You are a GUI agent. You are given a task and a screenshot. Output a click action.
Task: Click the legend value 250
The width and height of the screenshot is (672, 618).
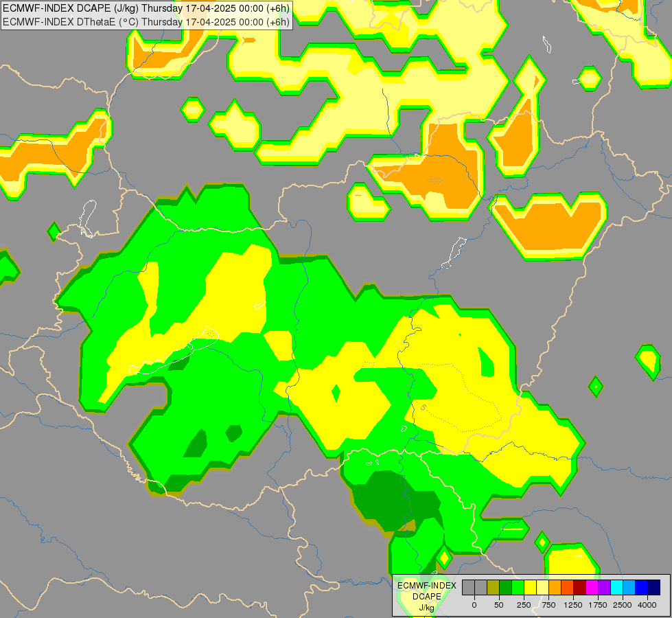(524, 605)
